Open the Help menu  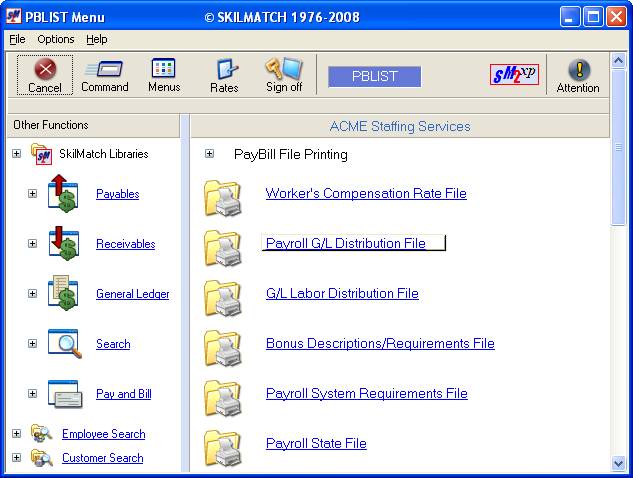click(x=97, y=39)
